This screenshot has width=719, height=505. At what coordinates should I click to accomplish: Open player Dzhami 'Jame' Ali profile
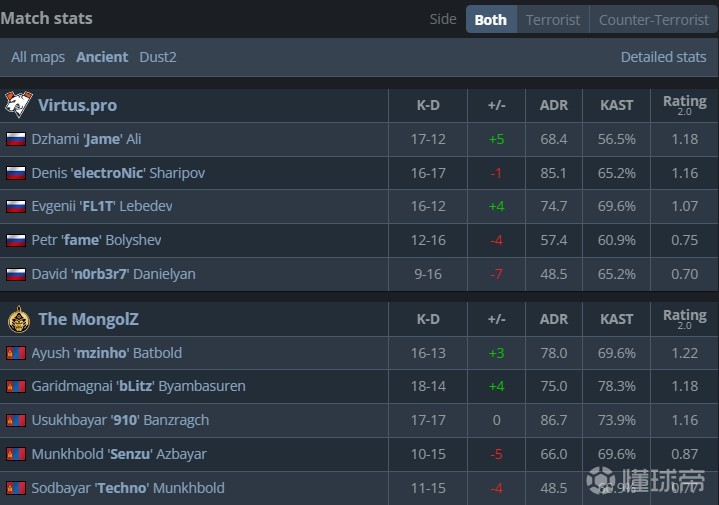[86, 139]
